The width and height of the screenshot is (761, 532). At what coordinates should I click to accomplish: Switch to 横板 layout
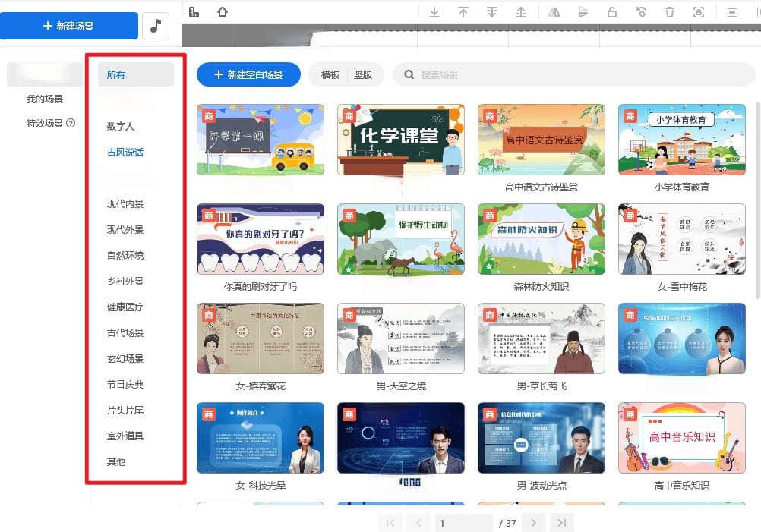[330, 74]
